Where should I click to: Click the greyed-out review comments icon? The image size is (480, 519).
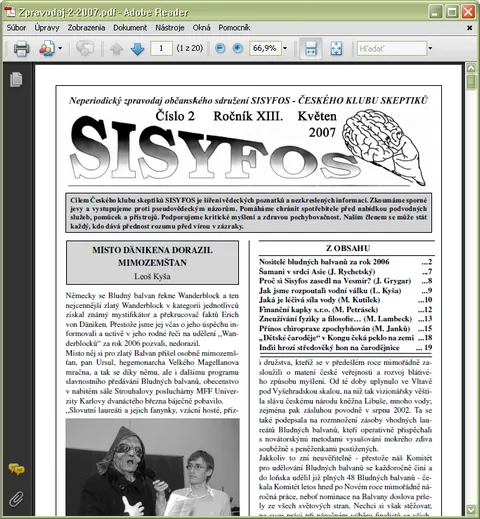[85, 49]
